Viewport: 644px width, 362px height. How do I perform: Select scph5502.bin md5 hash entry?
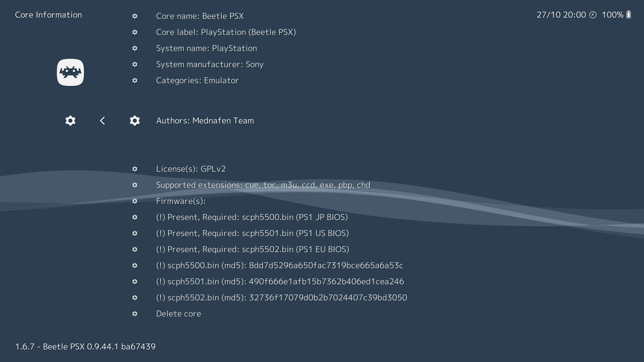(281, 298)
